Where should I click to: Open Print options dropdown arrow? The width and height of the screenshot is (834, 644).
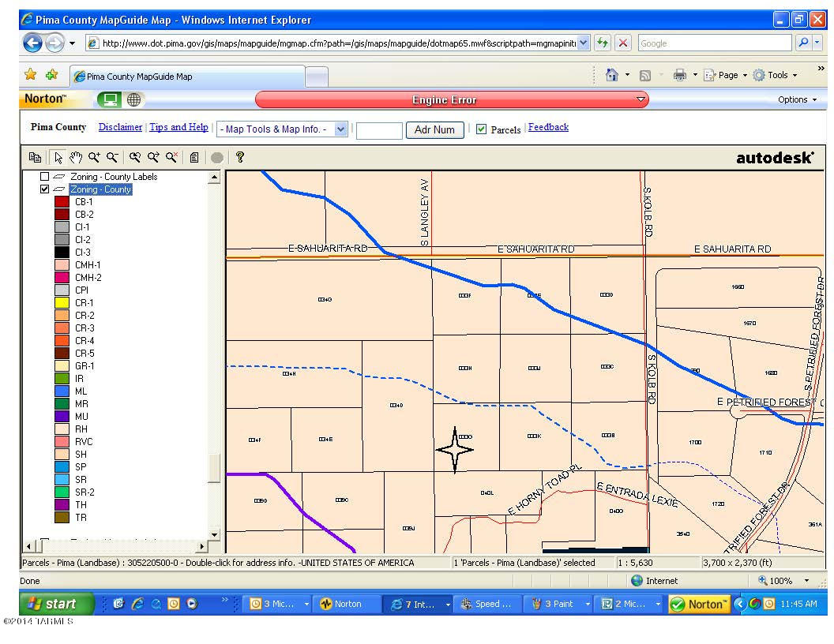click(695, 75)
